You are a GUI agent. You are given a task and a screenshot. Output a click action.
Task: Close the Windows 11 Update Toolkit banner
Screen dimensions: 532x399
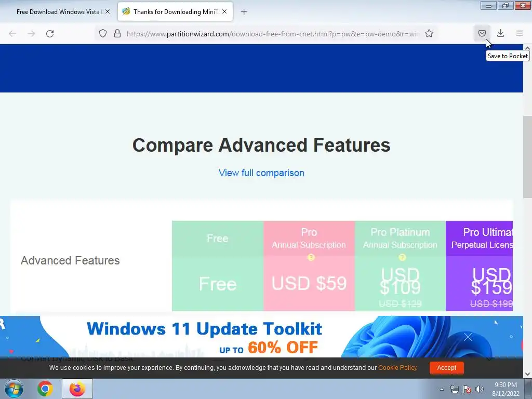468,337
